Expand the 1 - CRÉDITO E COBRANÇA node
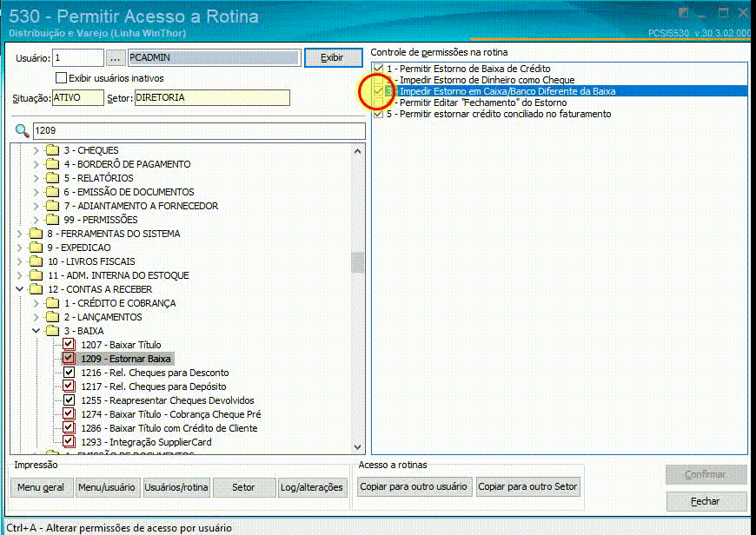The width and height of the screenshot is (756, 535). pos(36,303)
